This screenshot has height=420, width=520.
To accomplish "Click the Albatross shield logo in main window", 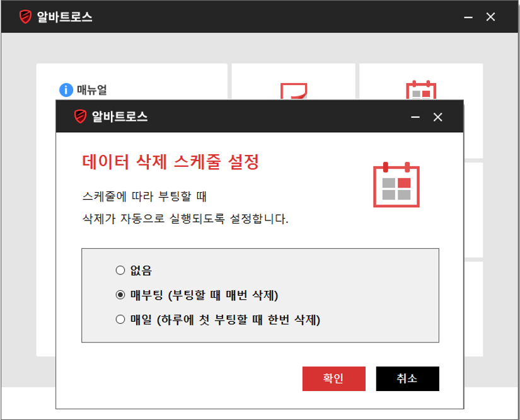I will (25, 17).
